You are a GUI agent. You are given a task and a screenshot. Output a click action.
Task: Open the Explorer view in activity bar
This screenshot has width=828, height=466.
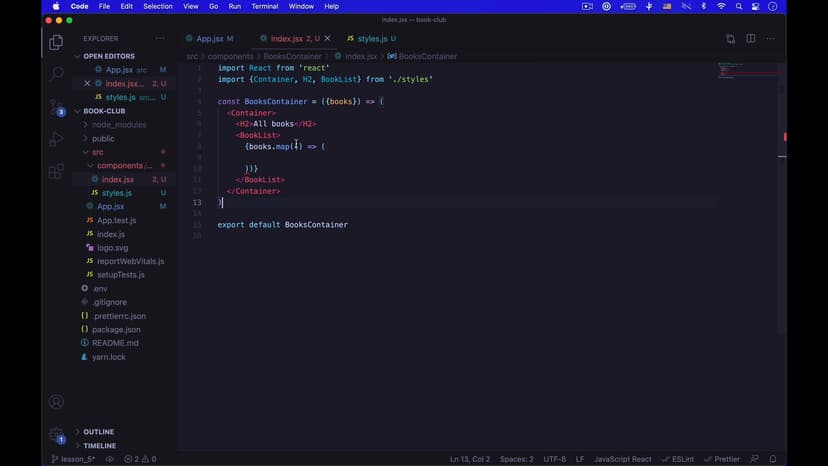[x=56, y=42]
